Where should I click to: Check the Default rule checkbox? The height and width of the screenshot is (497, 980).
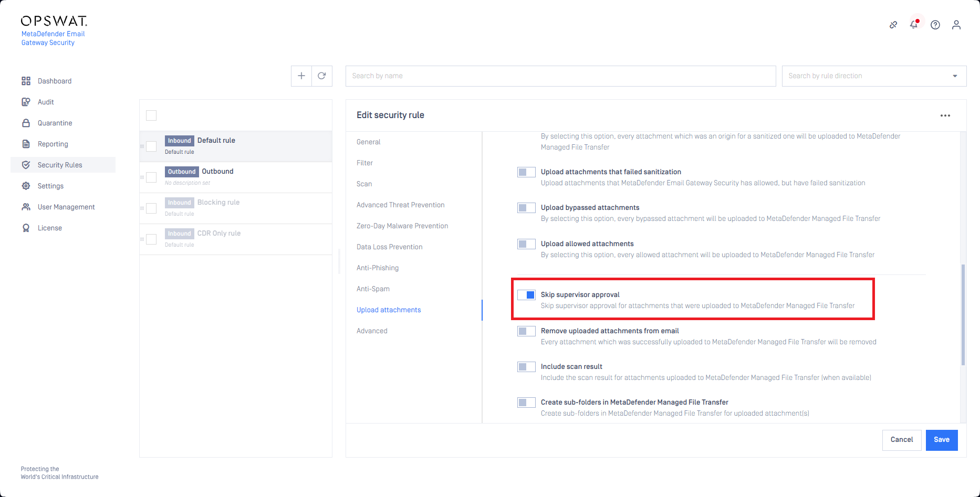151,146
